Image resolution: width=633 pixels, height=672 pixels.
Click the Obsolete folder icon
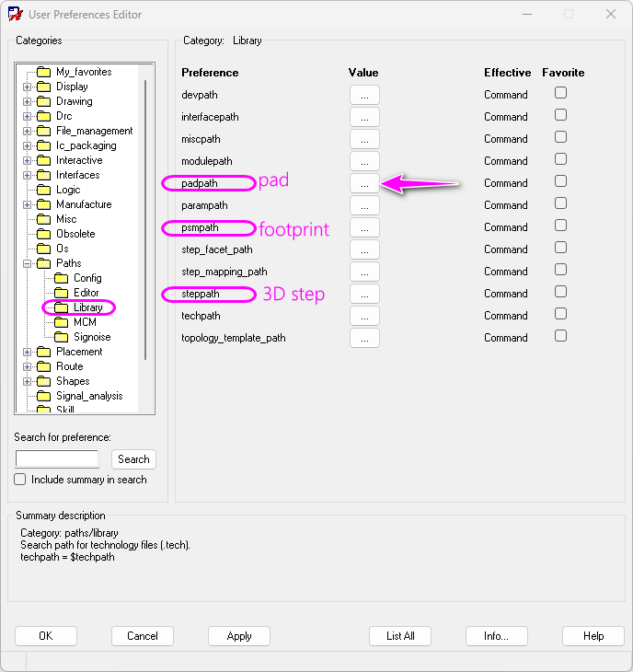pyautogui.click(x=43, y=234)
